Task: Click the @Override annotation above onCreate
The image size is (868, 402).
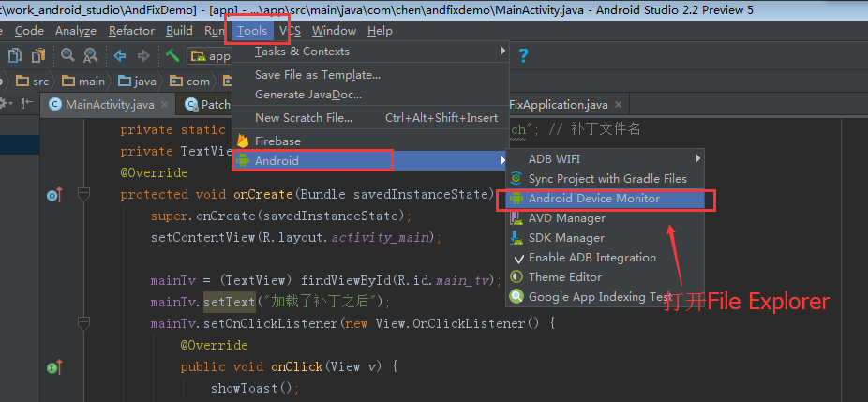Action: [x=154, y=173]
